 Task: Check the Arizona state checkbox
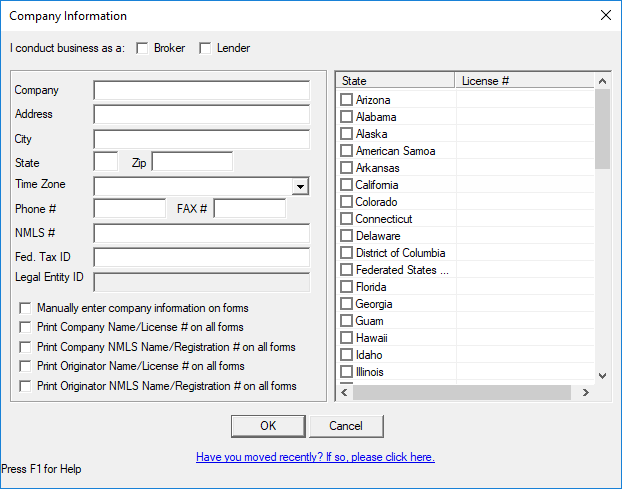[x=346, y=100]
